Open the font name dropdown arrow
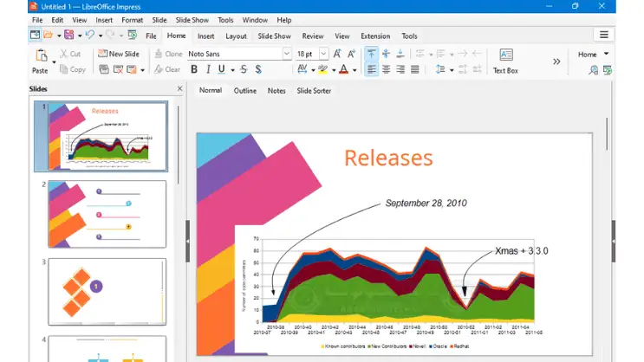 click(287, 54)
